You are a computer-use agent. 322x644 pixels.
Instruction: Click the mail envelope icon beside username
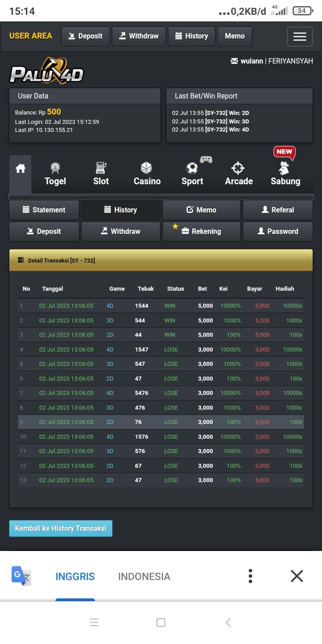[234, 61]
